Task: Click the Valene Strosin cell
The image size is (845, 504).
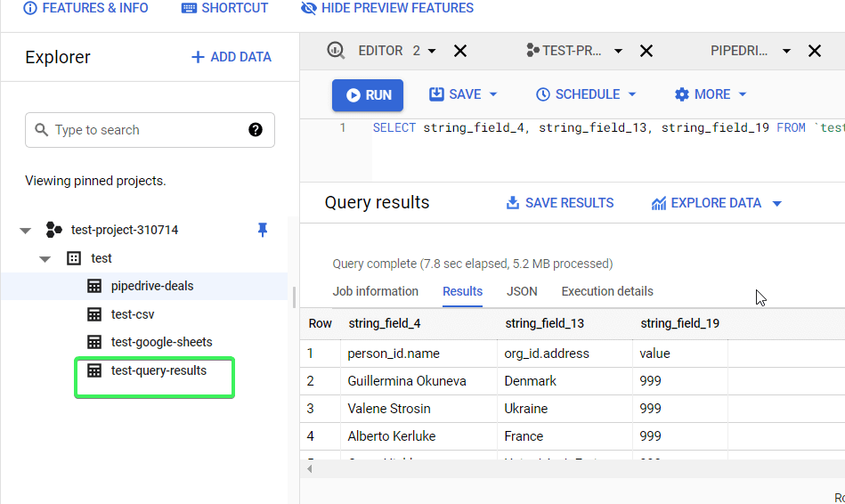Action: tap(418, 409)
